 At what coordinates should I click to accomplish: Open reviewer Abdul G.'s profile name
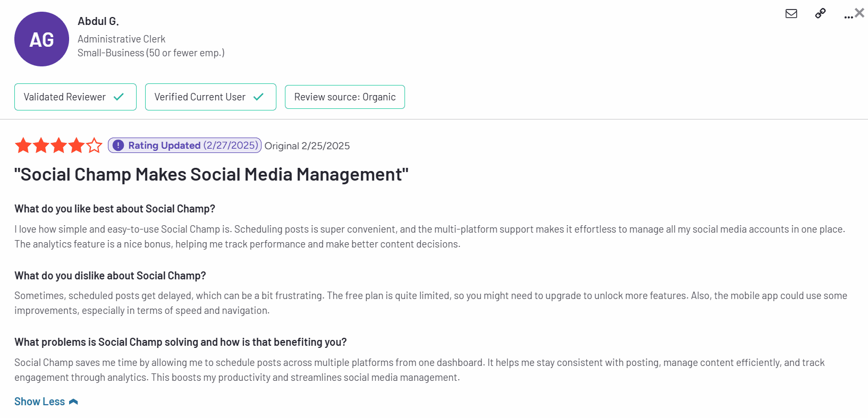pyautogui.click(x=98, y=21)
